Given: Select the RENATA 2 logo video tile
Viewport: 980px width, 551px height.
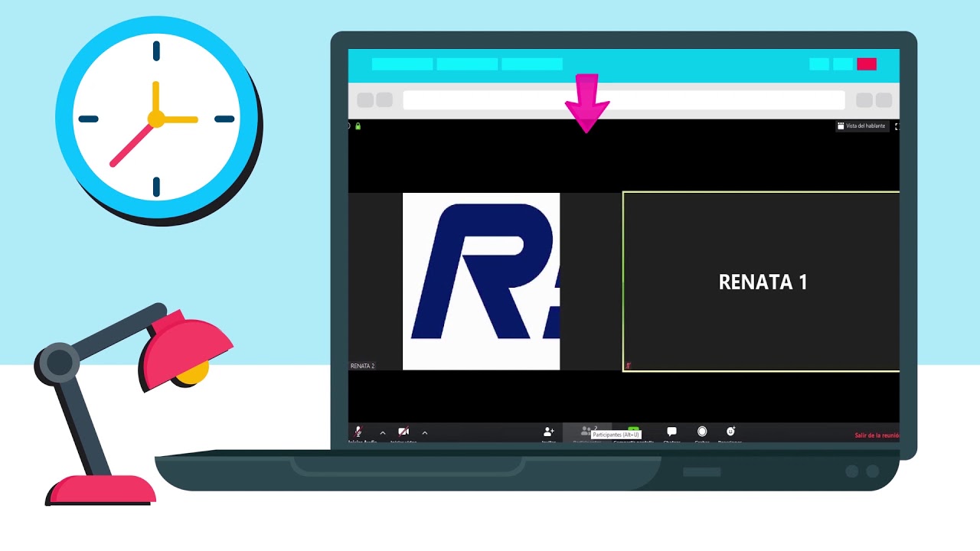Looking at the screenshot, I should (481, 282).
